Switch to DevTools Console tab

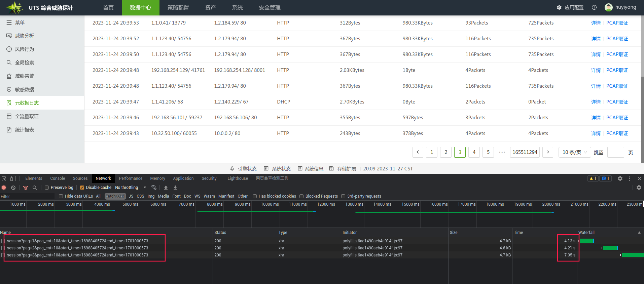coord(58,178)
